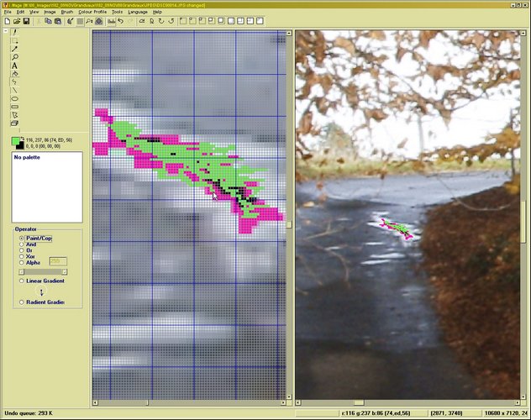531x420 pixels.
Task: Click the Open folder toolbar icon
Action: [16, 21]
